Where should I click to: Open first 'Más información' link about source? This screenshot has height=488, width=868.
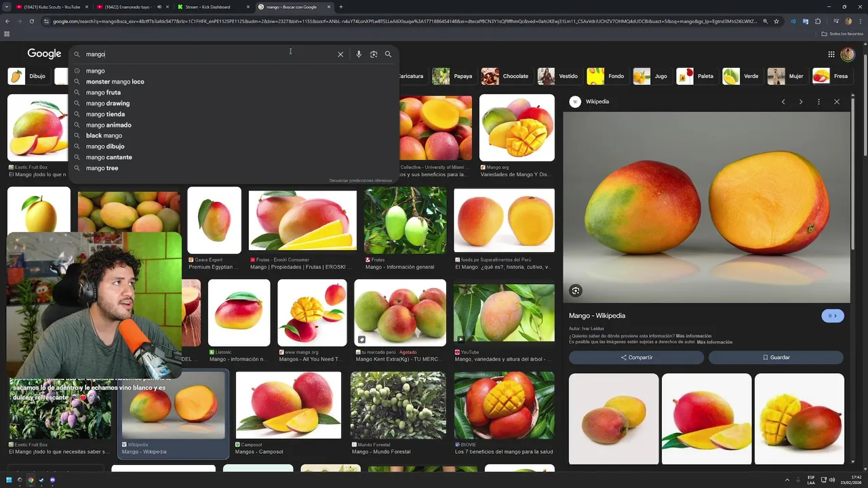pos(694,336)
